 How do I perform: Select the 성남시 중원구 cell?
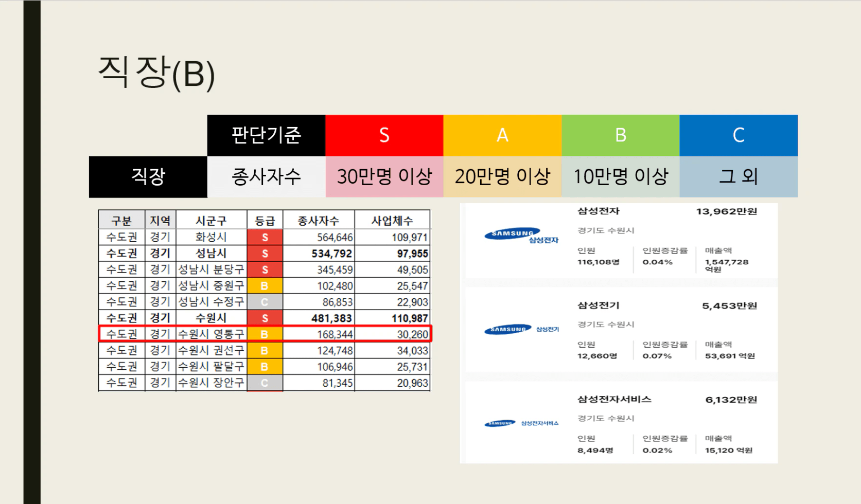click(211, 285)
